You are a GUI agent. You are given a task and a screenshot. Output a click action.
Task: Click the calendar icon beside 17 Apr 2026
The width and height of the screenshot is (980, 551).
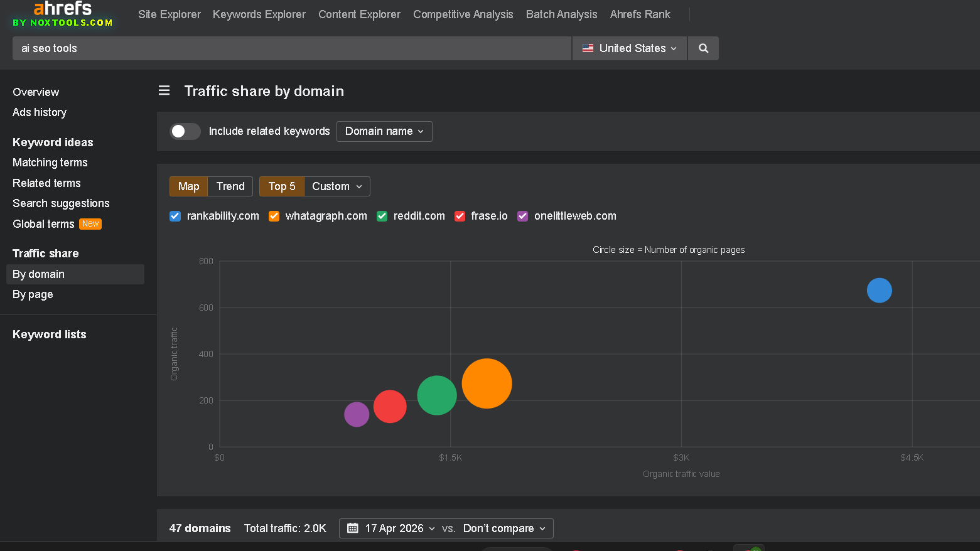pyautogui.click(x=353, y=528)
